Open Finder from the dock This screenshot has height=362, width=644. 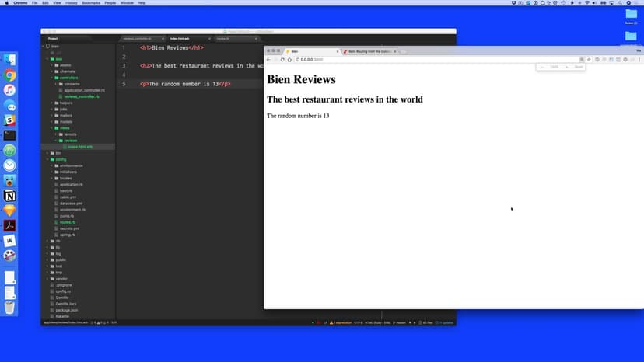(x=9, y=60)
